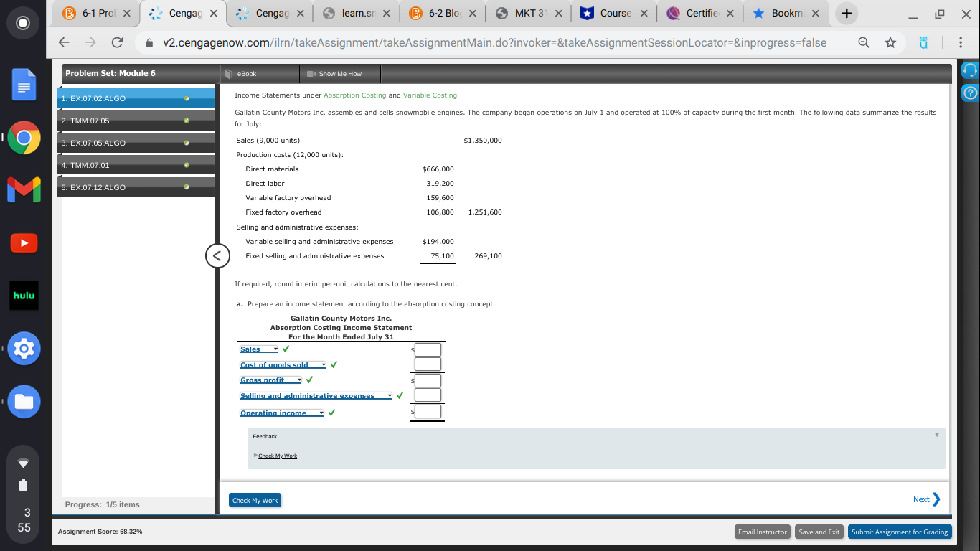Viewport: 980px width, 551px height.
Task: Open the help question mark icon
Action: (971, 93)
